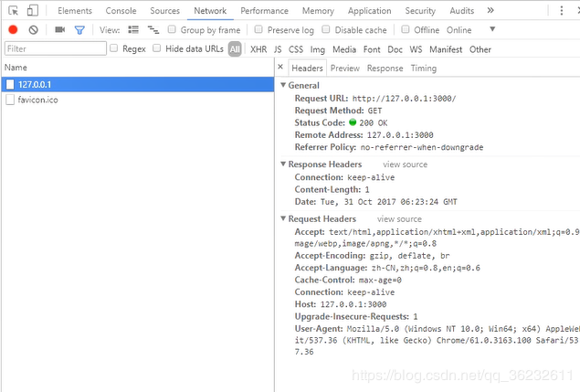Clear the network log
The width and height of the screenshot is (580, 392).
(x=33, y=29)
